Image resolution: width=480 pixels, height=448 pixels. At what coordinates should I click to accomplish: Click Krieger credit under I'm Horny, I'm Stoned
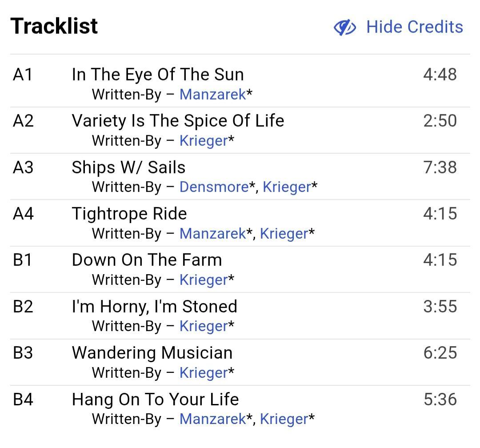click(204, 326)
